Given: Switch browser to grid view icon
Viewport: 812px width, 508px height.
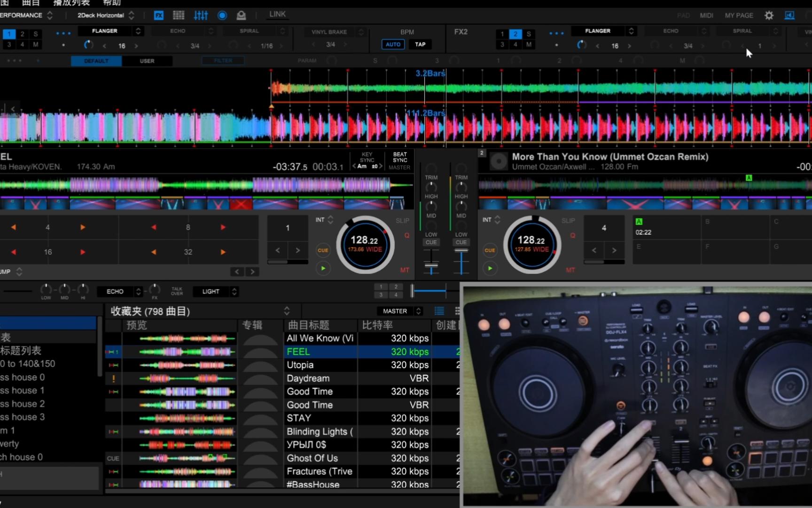Looking at the screenshot, I should pyautogui.click(x=457, y=311).
